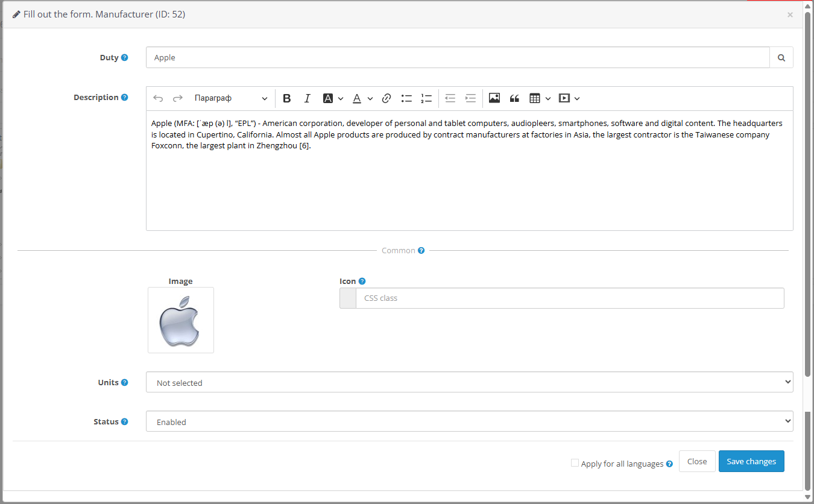The width and height of the screenshot is (814, 504).
Task: Open table options dropdown arrow
Action: click(548, 98)
